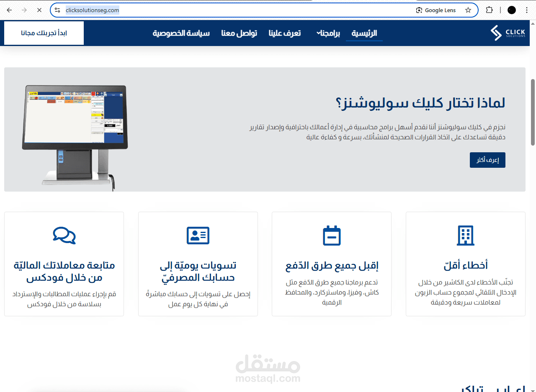
Task: Click the calendar icon above إقبل جميع طرق الدّفع
Action: coord(332,236)
